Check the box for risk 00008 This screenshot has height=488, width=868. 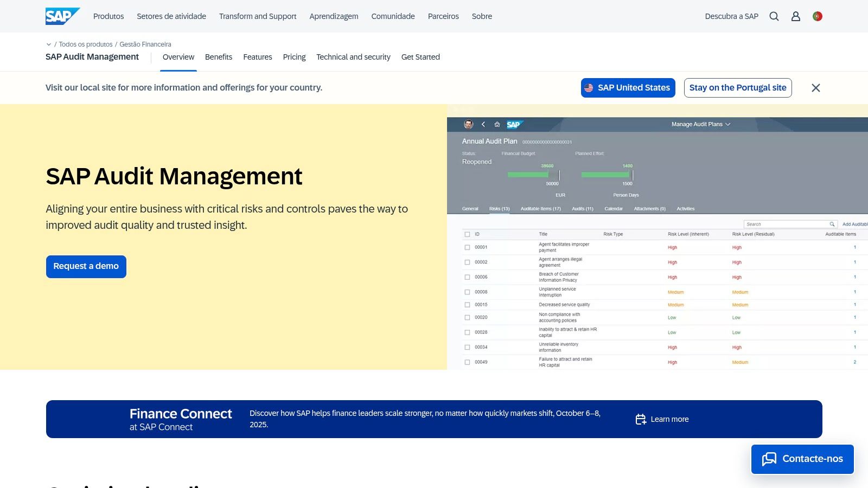click(x=467, y=292)
